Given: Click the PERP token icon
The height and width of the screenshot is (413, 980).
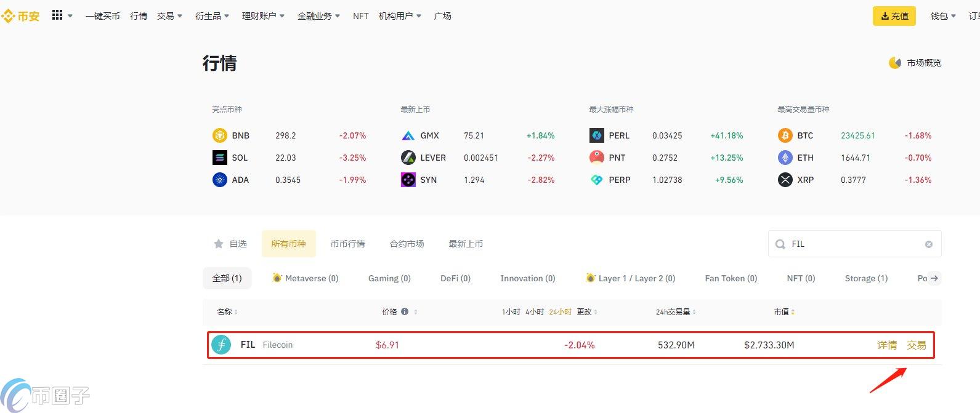Looking at the screenshot, I should (597, 180).
